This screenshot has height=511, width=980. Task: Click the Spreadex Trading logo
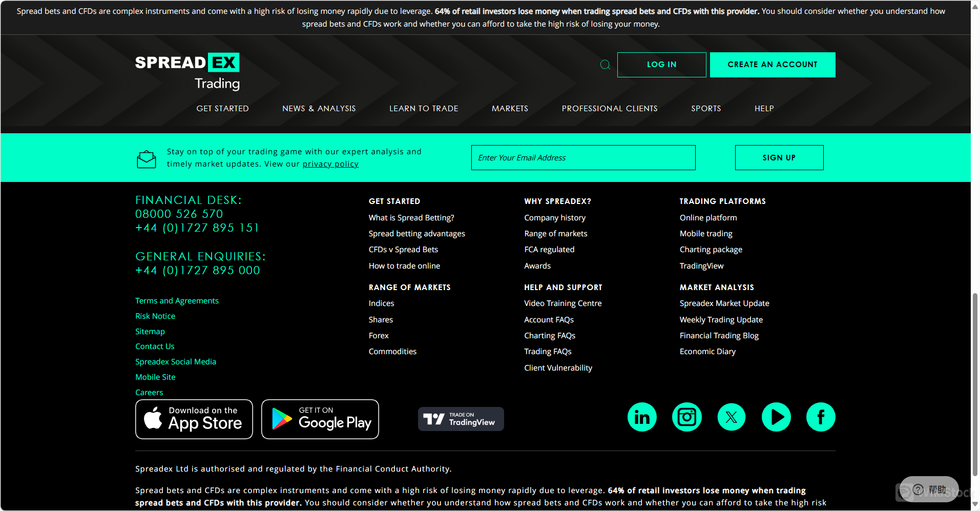[x=187, y=72]
